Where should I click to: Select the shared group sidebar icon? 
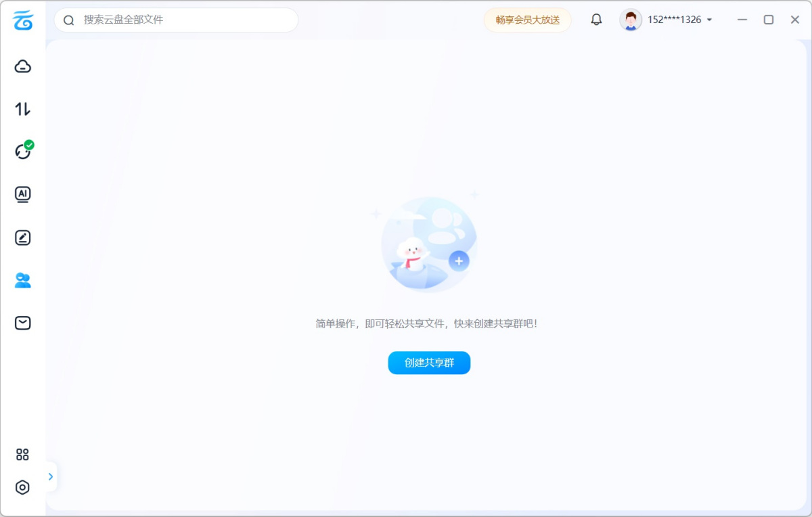[x=23, y=279]
